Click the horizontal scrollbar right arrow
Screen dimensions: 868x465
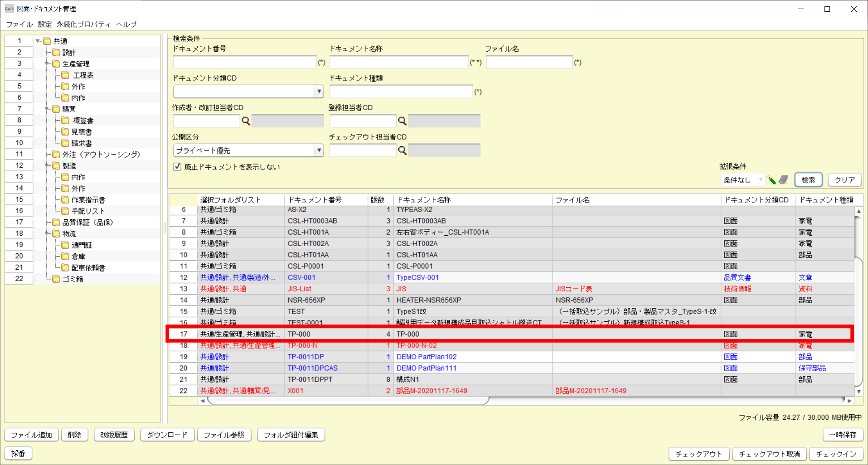(849, 401)
